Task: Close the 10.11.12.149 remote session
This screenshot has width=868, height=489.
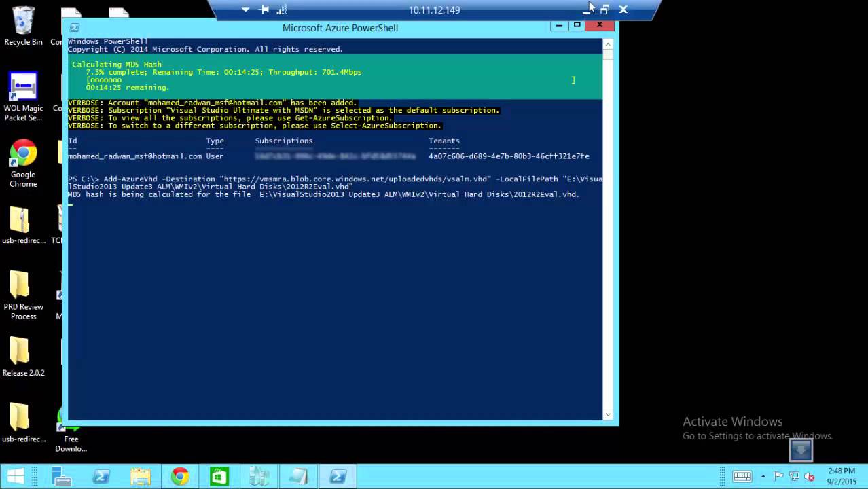Action: tap(623, 10)
